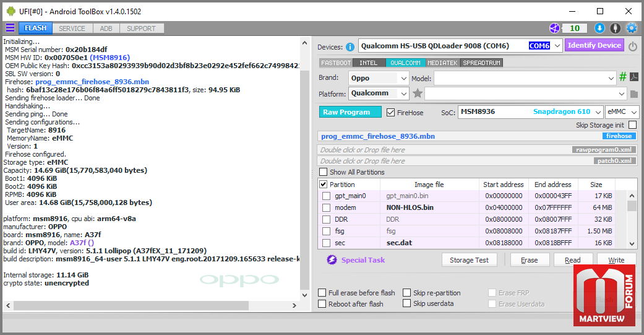Open settings gear icon
The height and width of the screenshot is (335, 644).
click(631, 28)
